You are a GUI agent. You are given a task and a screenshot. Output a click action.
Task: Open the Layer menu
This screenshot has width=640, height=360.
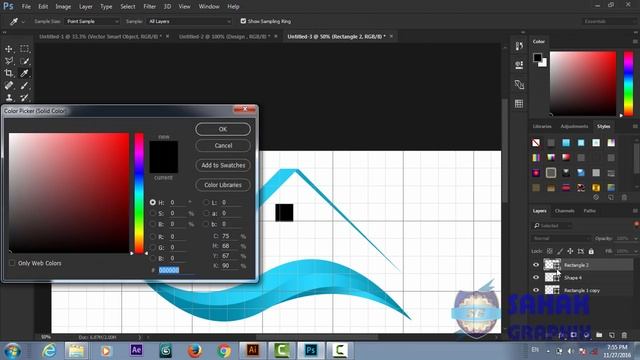pos(86,7)
